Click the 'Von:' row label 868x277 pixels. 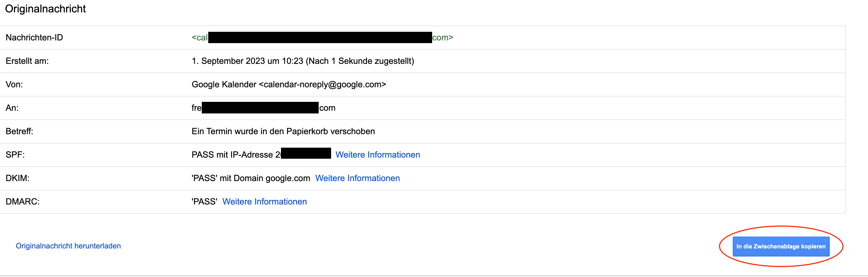point(14,84)
